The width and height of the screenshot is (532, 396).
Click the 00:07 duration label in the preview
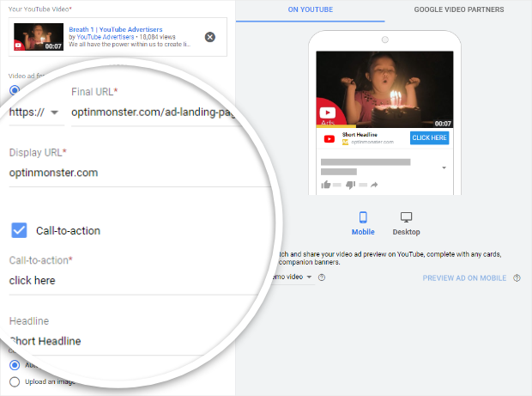click(x=443, y=124)
